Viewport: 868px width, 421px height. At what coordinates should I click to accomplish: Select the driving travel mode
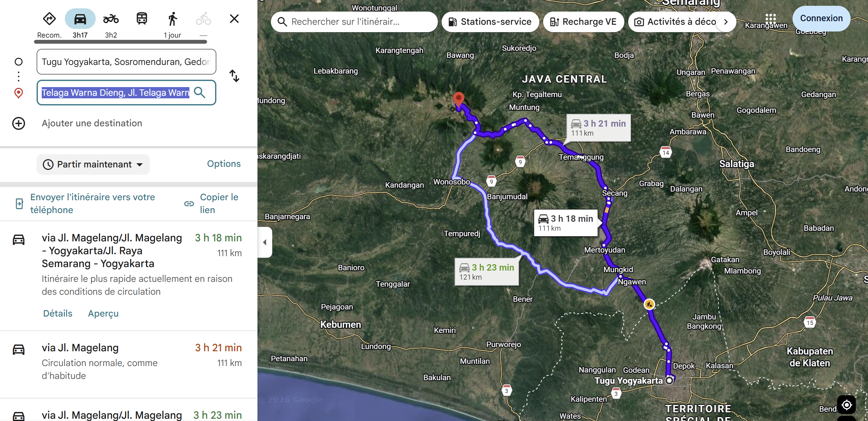coord(80,19)
